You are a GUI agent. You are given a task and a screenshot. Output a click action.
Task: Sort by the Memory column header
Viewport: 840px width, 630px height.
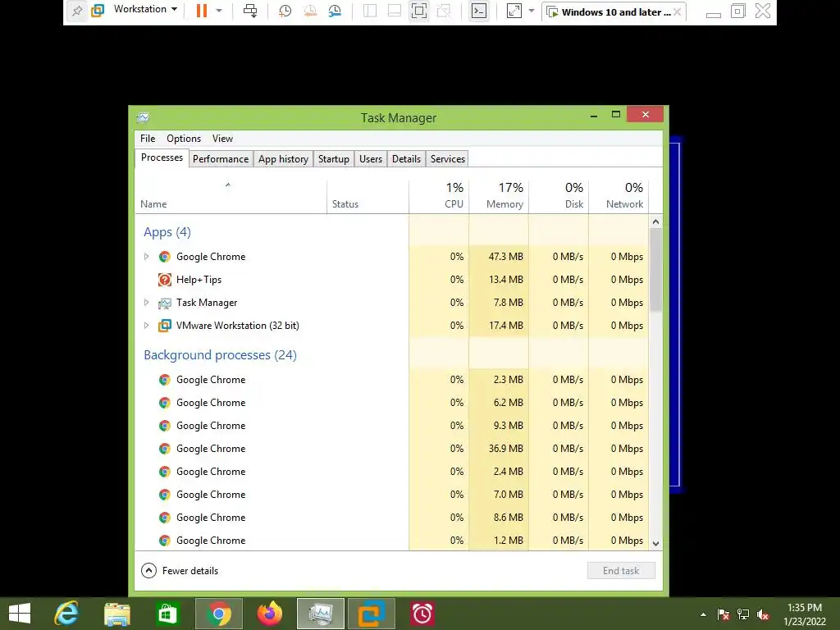pos(499,197)
